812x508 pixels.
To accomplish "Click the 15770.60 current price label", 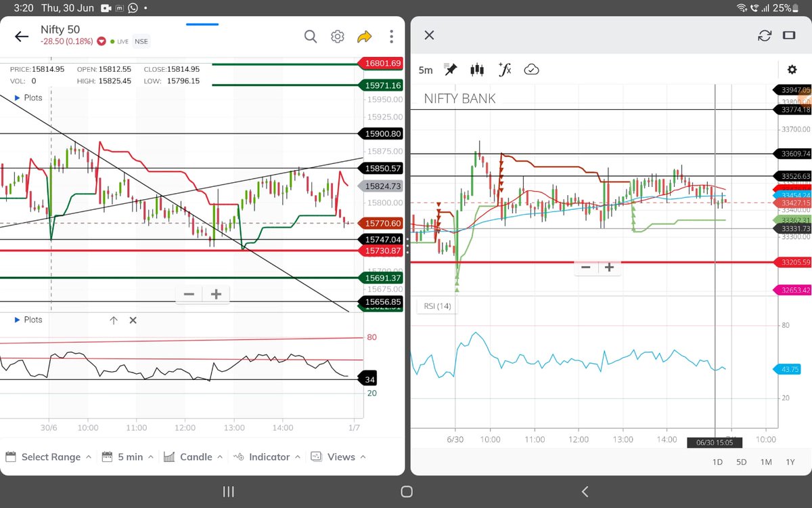I will pyautogui.click(x=382, y=223).
